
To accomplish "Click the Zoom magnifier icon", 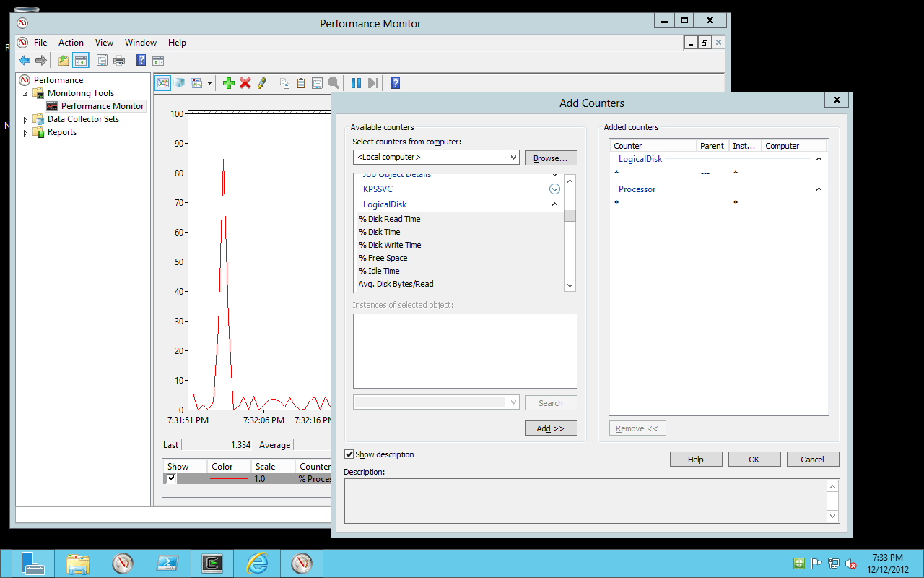I will point(334,83).
